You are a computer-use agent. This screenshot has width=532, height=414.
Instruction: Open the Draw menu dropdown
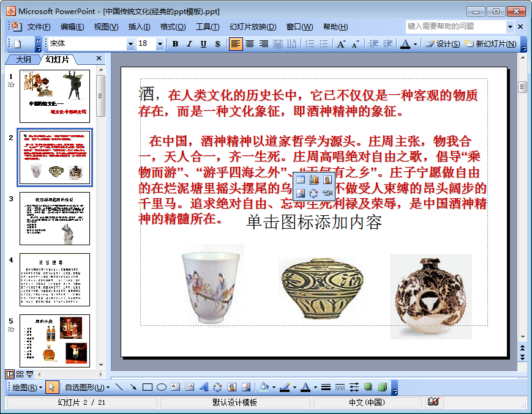pos(27,387)
